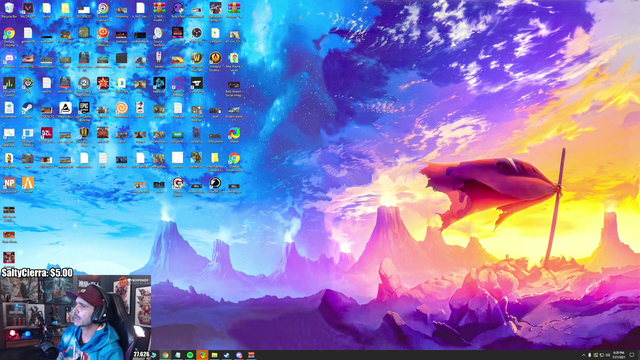Open the notification center button
This screenshot has width=640, height=360.
[x=632, y=355]
